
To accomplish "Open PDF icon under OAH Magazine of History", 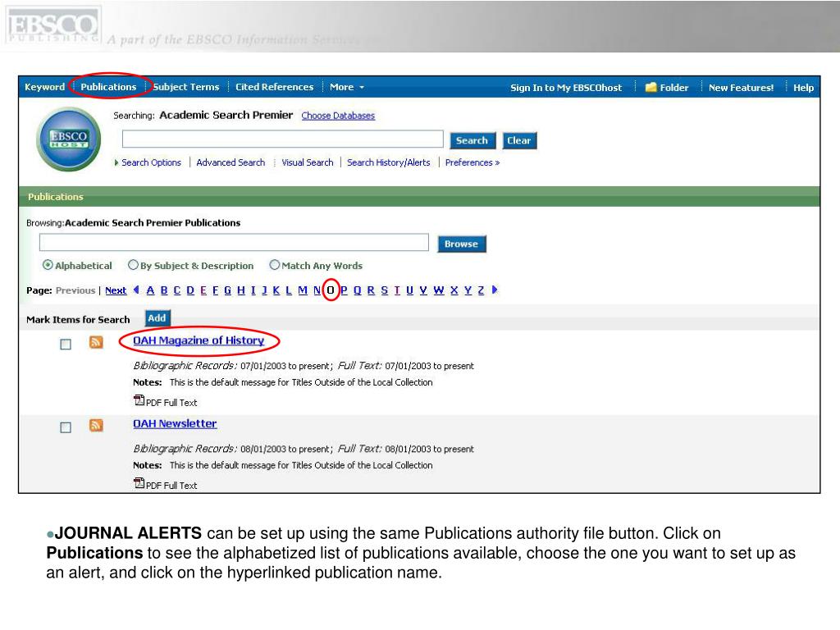I will click(x=139, y=400).
